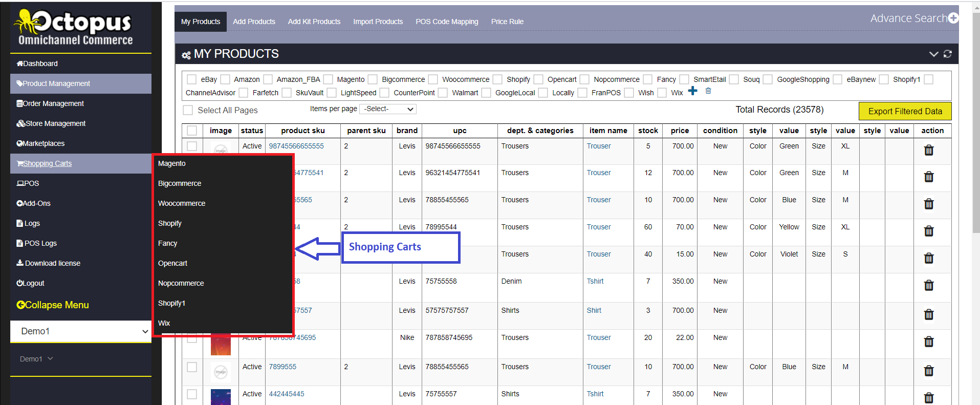980x405 pixels.
Task: Click the Octopus Omnichannel Commerce logo
Action: click(x=75, y=27)
